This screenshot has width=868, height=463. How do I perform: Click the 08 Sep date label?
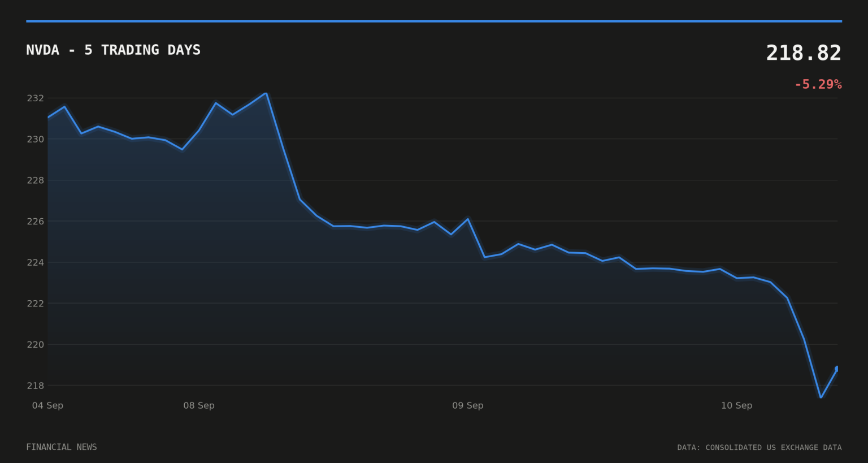coord(199,405)
